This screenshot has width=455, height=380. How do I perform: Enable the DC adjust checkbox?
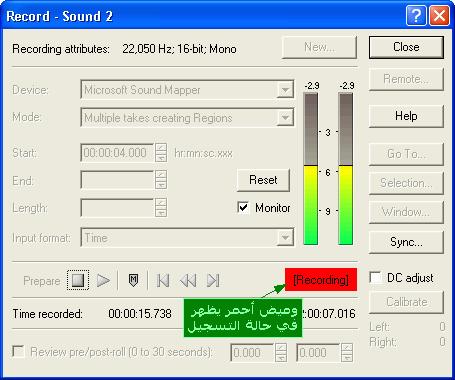coord(376,277)
